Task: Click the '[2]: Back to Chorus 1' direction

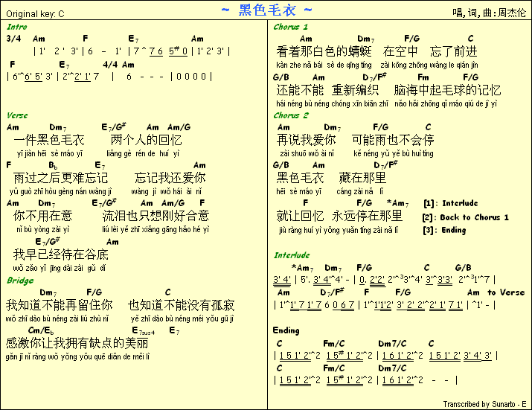Action: (466, 217)
